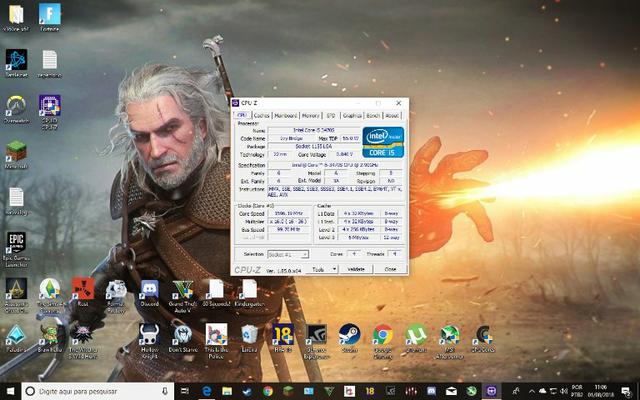Open the Fortnite desktop shortcut

[x=50, y=18]
